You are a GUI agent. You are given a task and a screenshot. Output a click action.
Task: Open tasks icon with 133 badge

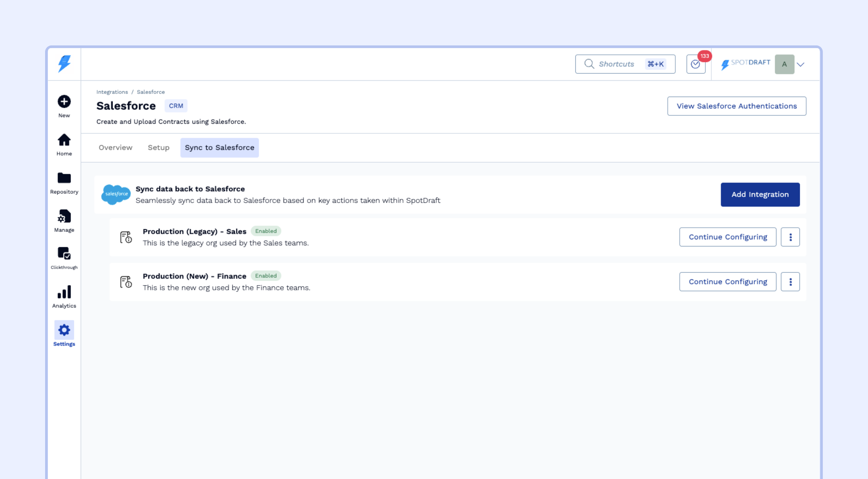point(696,64)
